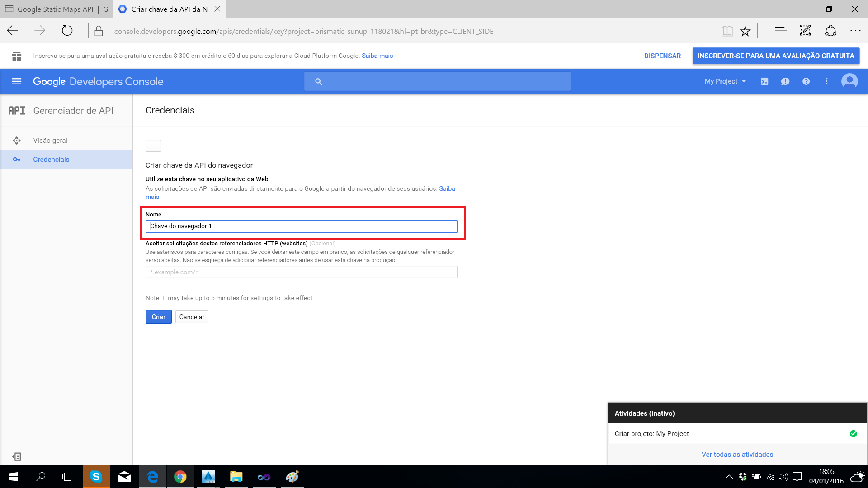Click Inscrever-se para uma avaliação gratuita
The image size is (868, 488).
pos(776,56)
